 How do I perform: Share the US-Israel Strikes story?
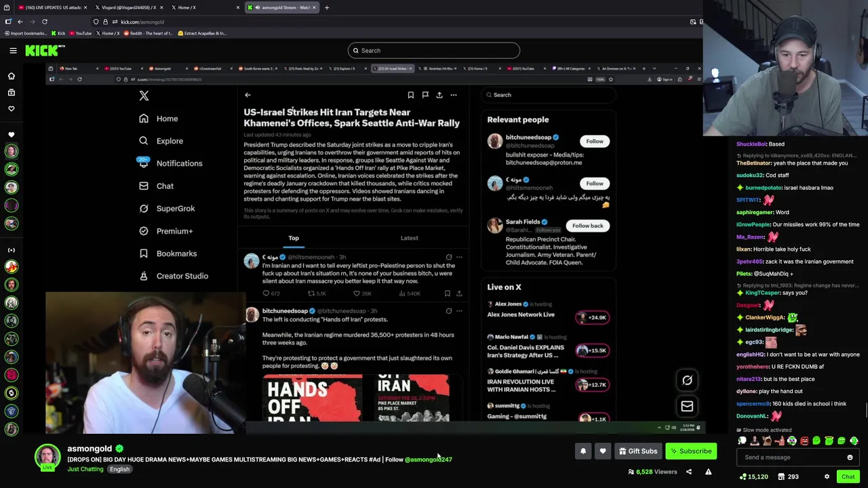pos(439,95)
